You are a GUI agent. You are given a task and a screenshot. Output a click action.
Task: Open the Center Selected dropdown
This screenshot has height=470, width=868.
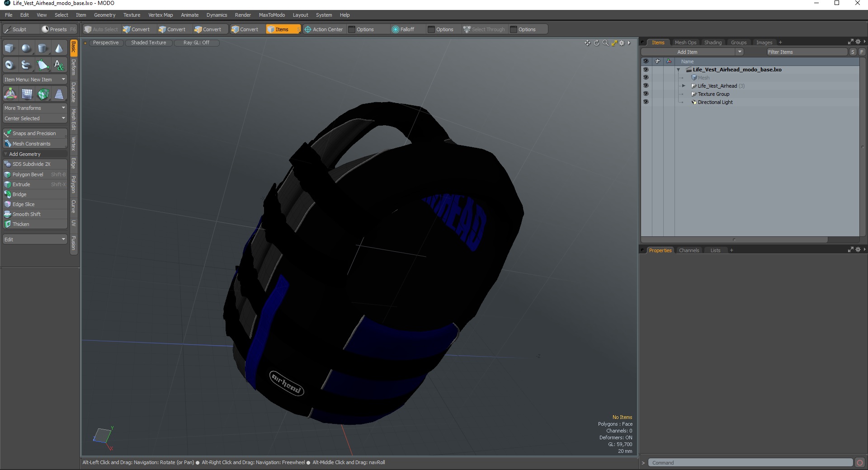[35, 118]
